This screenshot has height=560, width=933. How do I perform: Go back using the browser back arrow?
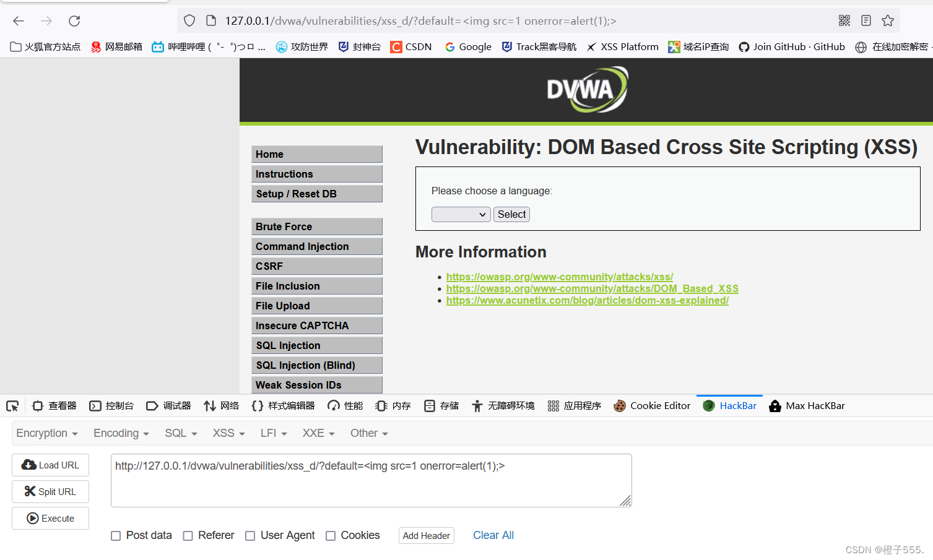click(19, 21)
